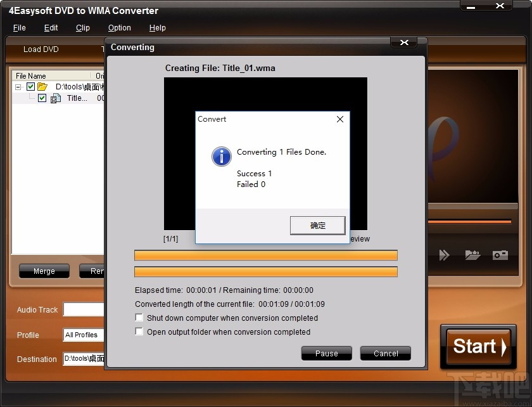Click the Load DVD toolbar item
Screen dimensions: 532x407
41,49
